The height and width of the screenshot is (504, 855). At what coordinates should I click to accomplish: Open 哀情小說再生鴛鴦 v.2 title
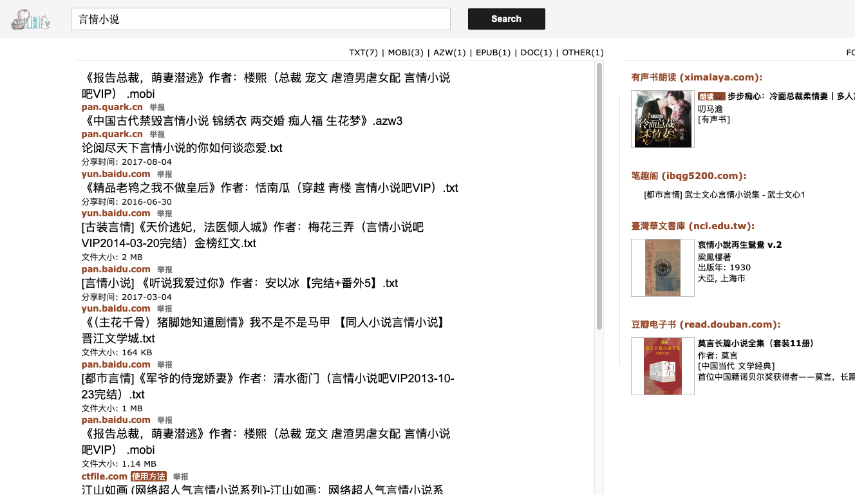coord(740,245)
